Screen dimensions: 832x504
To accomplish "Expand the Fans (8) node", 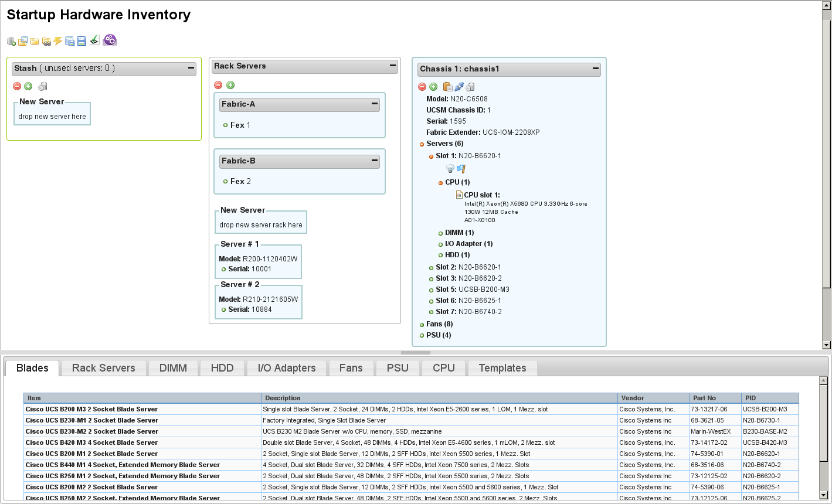I will point(422,325).
